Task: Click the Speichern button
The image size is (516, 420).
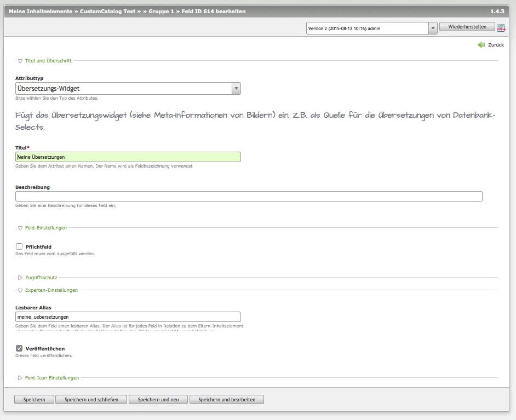Action: 34,400
